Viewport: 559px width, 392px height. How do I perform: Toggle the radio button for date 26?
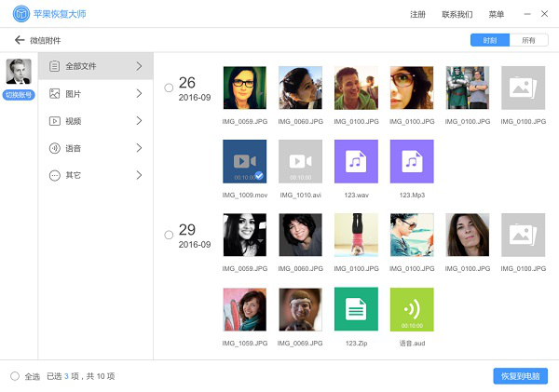pyautogui.click(x=169, y=88)
